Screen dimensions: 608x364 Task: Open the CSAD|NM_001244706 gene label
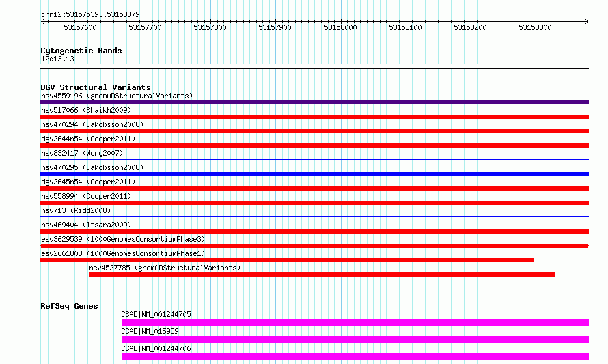point(156,348)
